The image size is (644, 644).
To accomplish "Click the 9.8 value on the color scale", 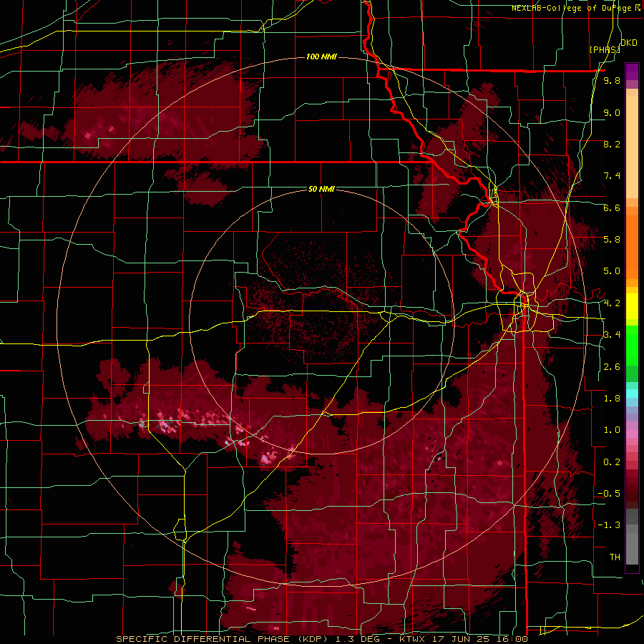I will (612, 80).
